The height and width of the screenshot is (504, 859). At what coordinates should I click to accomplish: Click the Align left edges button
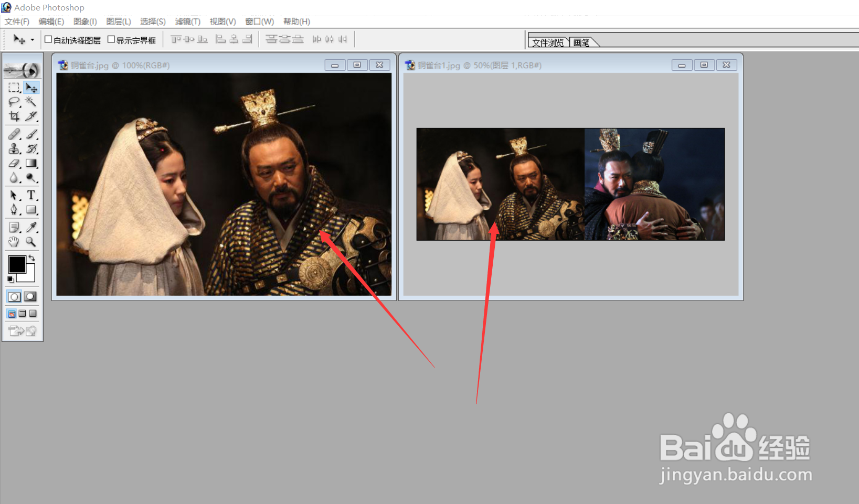(221, 39)
